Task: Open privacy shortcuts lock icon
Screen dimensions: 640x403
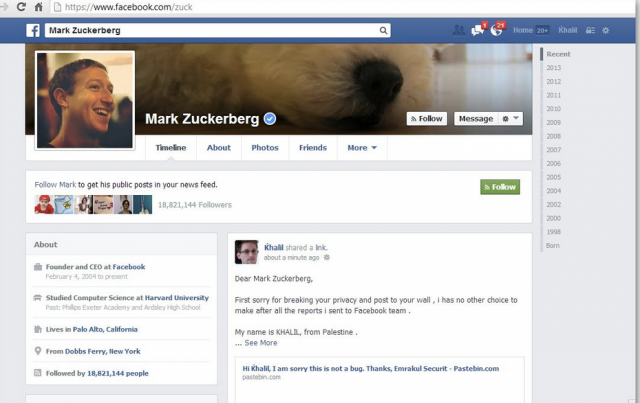Action: (590, 30)
